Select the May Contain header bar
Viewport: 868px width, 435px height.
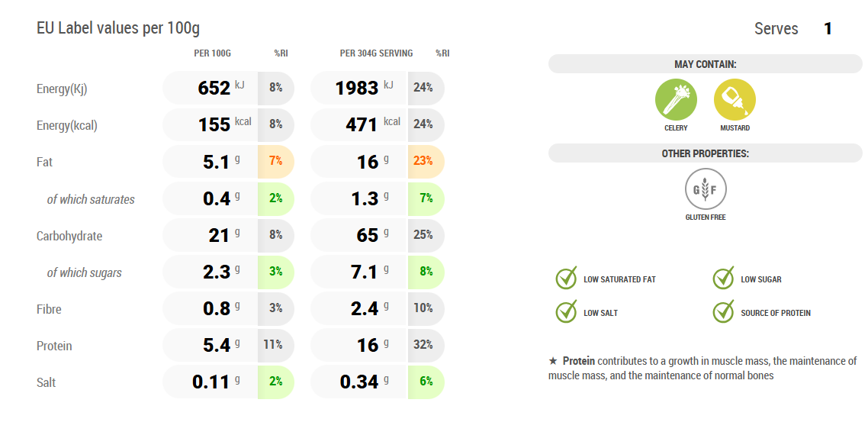point(705,64)
